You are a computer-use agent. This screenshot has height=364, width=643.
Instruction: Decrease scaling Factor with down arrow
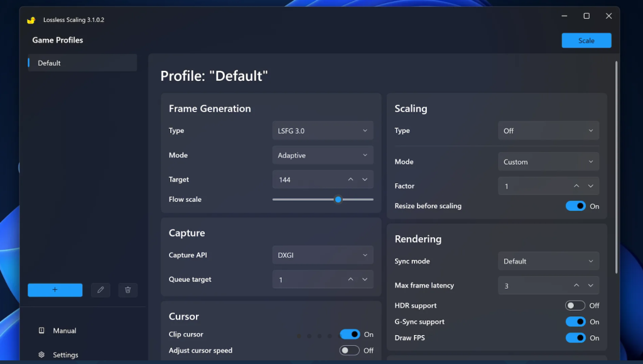click(590, 186)
